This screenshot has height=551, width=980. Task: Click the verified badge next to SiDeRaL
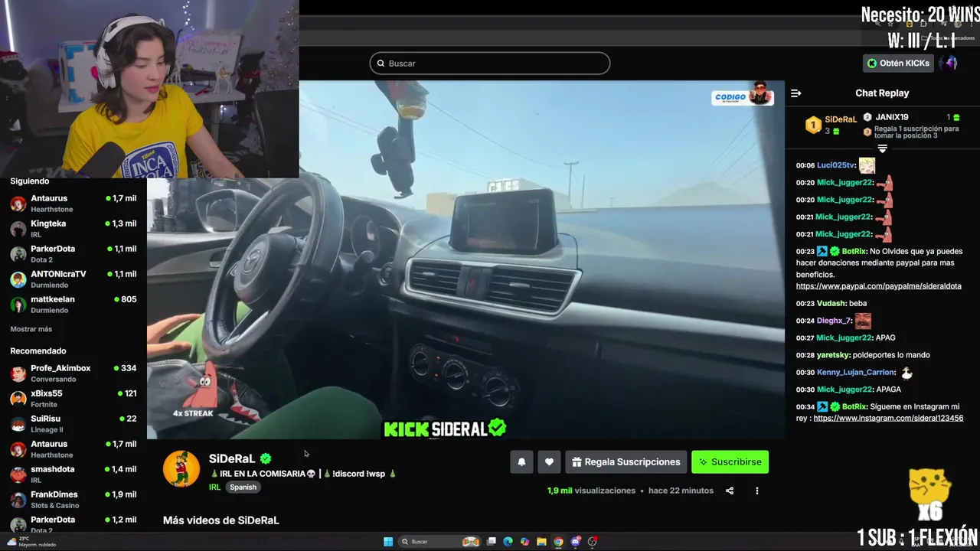[266, 458]
